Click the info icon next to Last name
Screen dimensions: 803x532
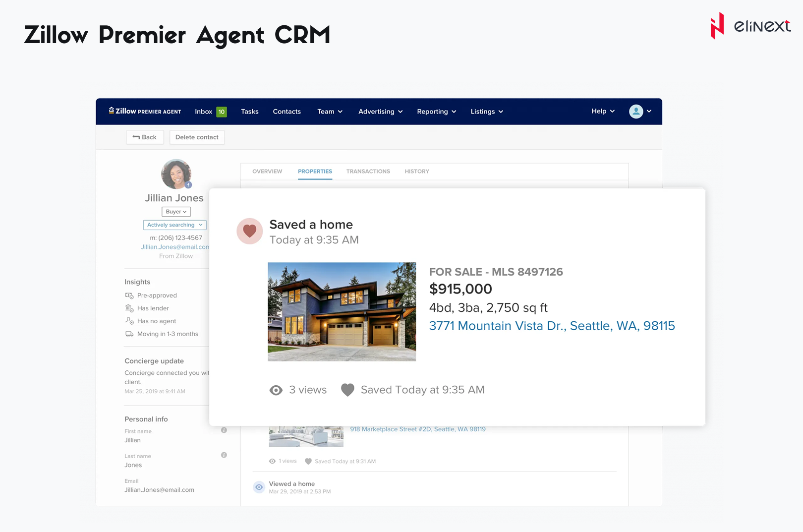224,455
